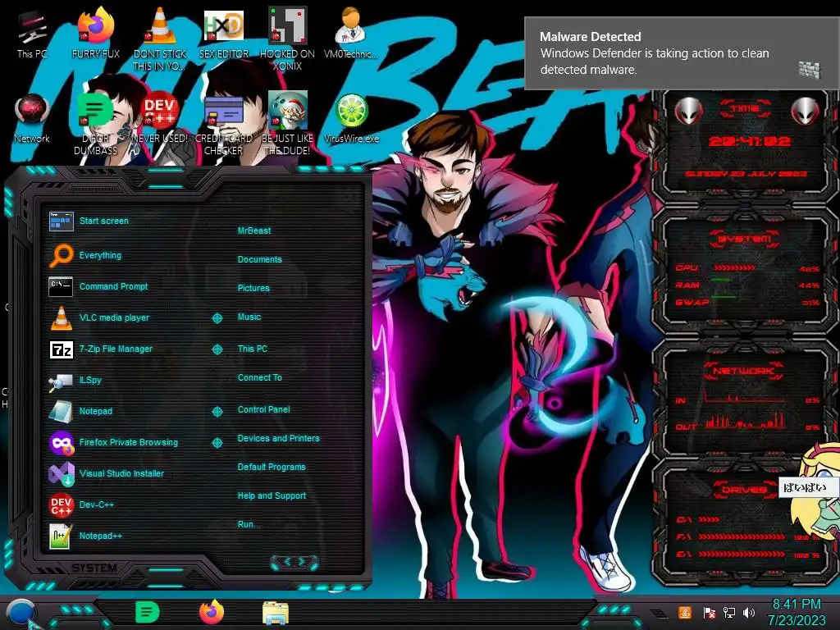Image resolution: width=840 pixels, height=630 pixels.
Task: Click the right alien head on Time widget
Action: 806,111
